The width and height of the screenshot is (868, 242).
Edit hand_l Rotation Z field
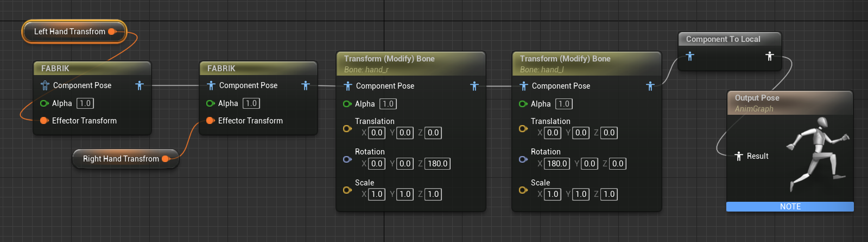(x=618, y=164)
